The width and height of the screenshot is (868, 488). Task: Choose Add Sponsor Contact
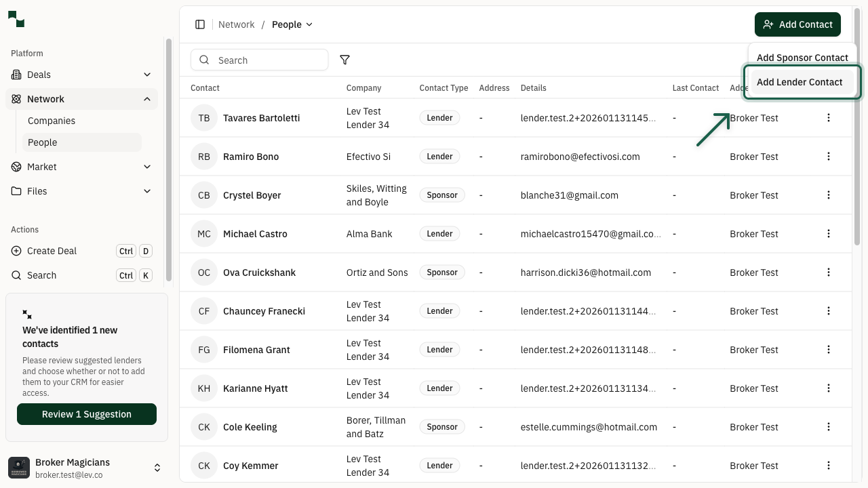click(802, 58)
